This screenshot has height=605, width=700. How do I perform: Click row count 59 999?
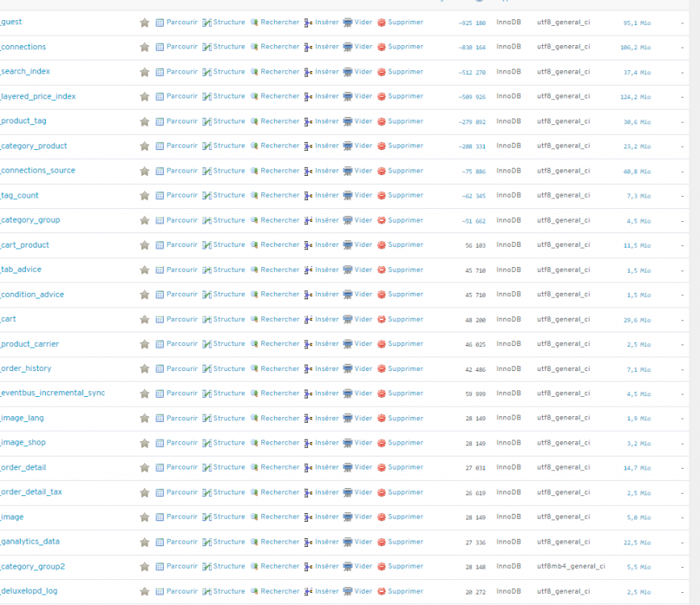point(476,394)
